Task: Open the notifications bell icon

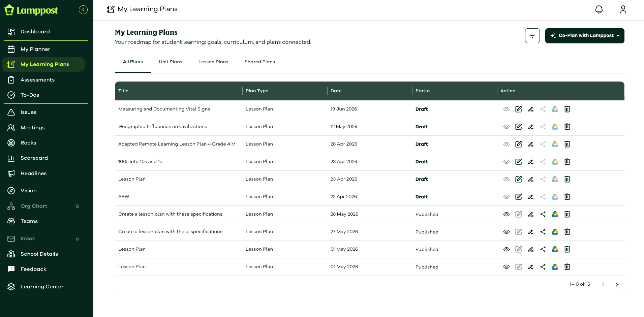Action: (x=599, y=9)
